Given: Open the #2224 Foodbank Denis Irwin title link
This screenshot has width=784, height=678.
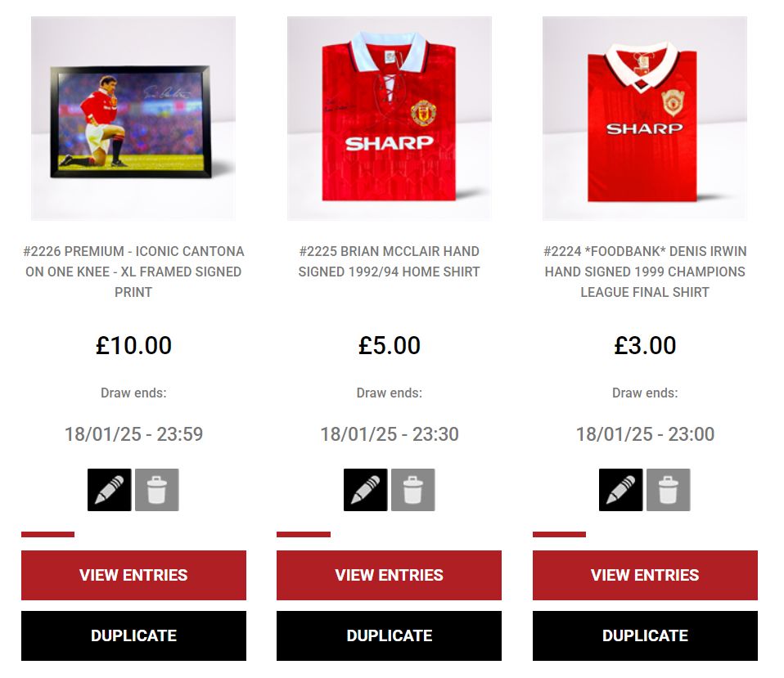Looking at the screenshot, I should pyautogui.click(x=645, y=272).
